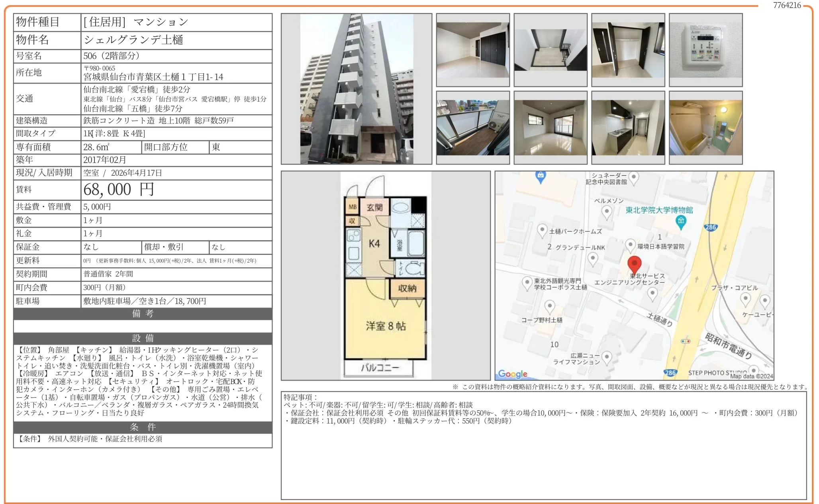The height and width of the screenshot is (504, 819).
Task: Click the 広瀬ニューライフマンション map pin
Action: (x=607, y=357)
